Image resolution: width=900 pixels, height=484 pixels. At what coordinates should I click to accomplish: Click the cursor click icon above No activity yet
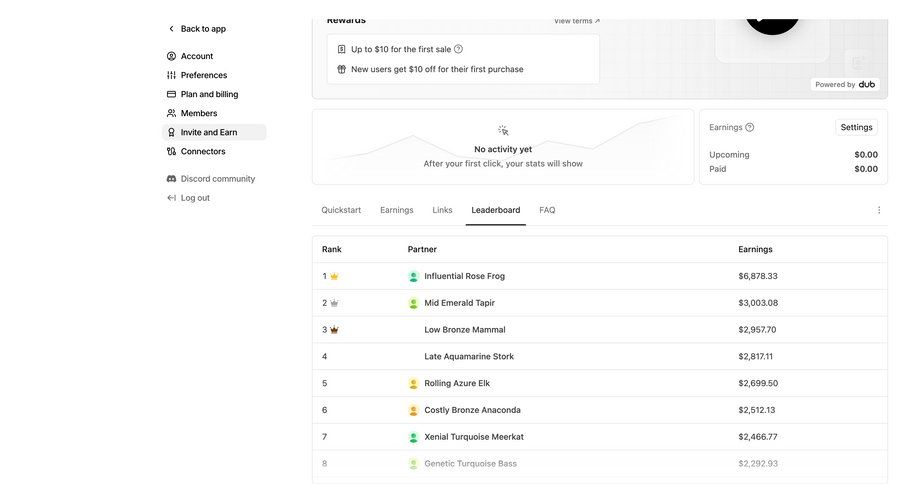(x=503, y=130)
